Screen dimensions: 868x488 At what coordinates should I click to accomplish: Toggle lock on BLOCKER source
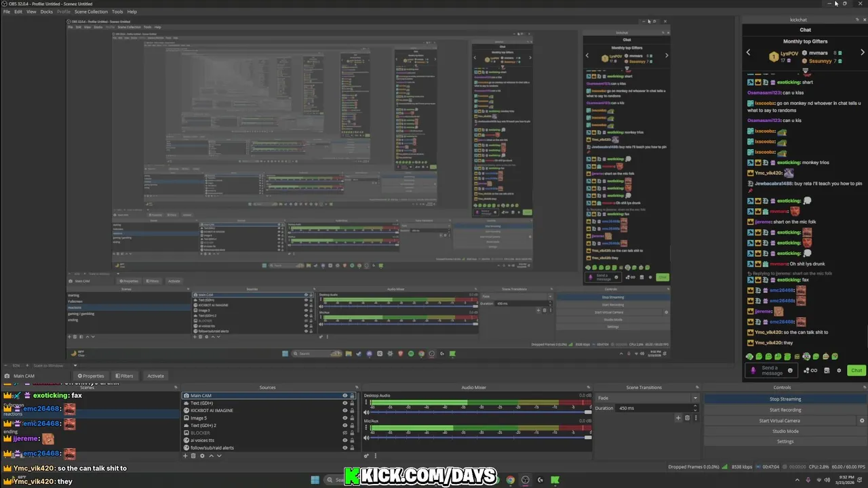352,433
